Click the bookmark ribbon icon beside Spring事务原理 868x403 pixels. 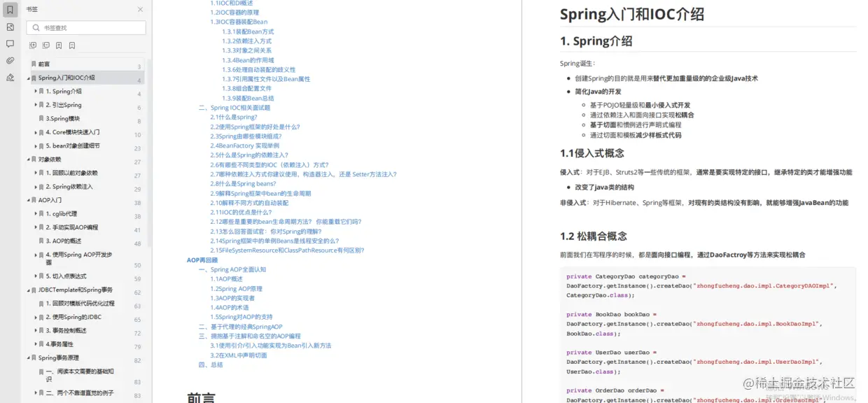click(34, 358)
